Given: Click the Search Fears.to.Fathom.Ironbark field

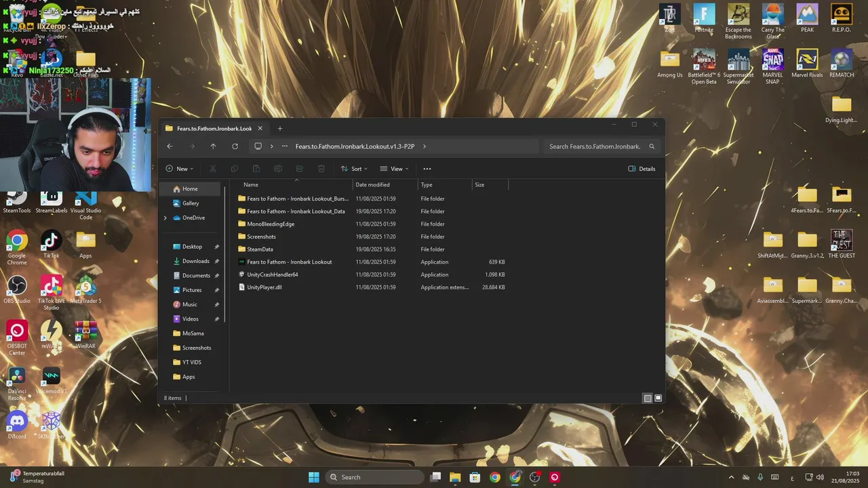Looking at the screenshot, I should tap(600, 146).
